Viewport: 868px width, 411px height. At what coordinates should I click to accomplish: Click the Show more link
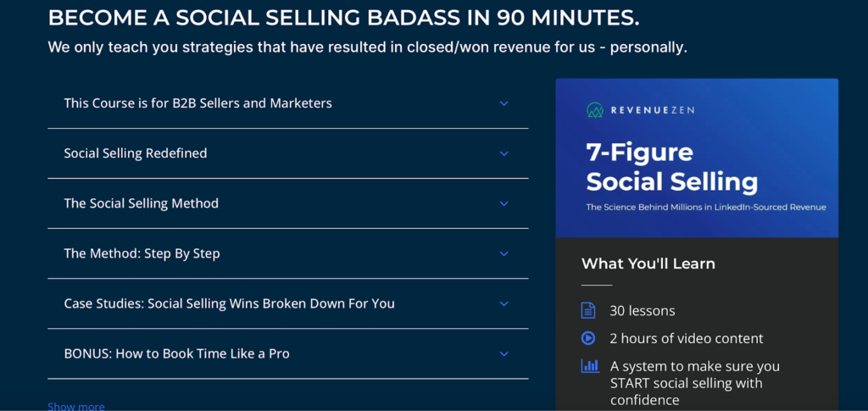[x=76, y=407]
